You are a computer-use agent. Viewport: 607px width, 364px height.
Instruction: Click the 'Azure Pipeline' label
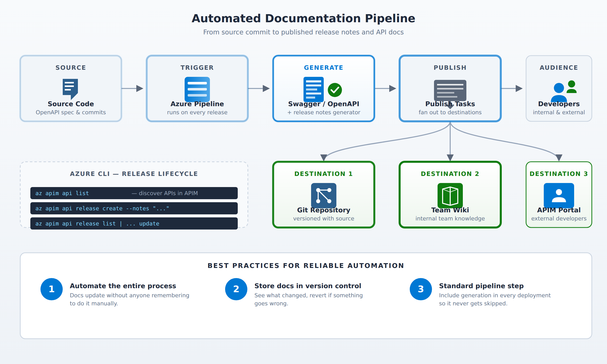(x=197, y=104)
